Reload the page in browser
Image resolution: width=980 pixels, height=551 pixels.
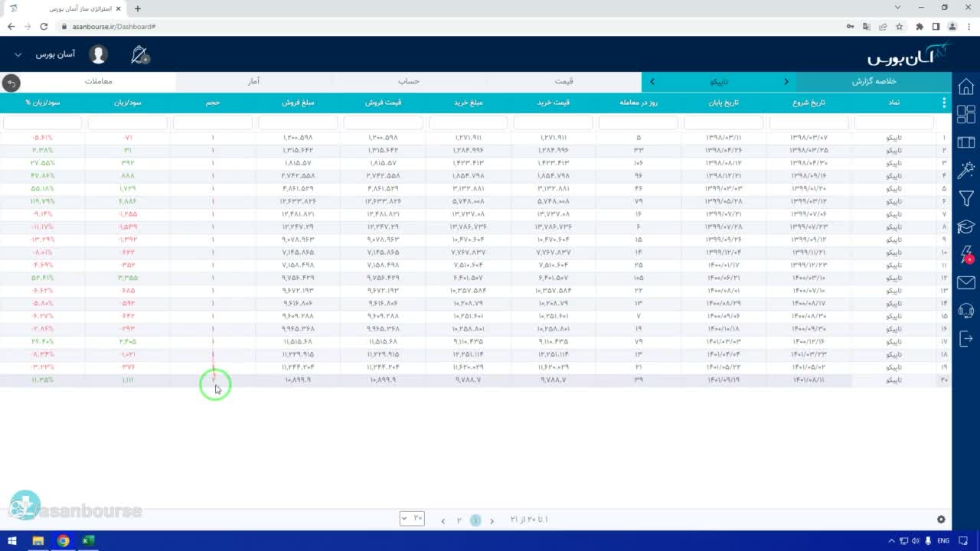tap(44, 27)
